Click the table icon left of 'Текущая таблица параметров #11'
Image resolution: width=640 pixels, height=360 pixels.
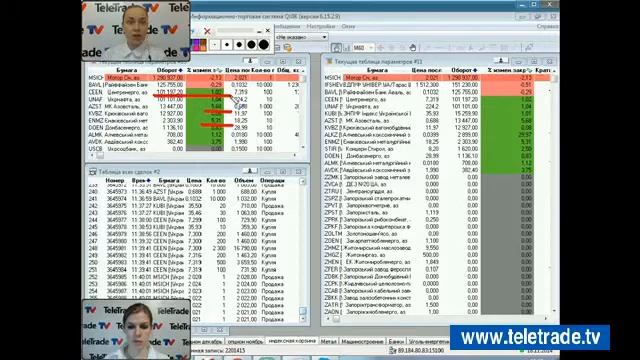click(x=329, y=61)
